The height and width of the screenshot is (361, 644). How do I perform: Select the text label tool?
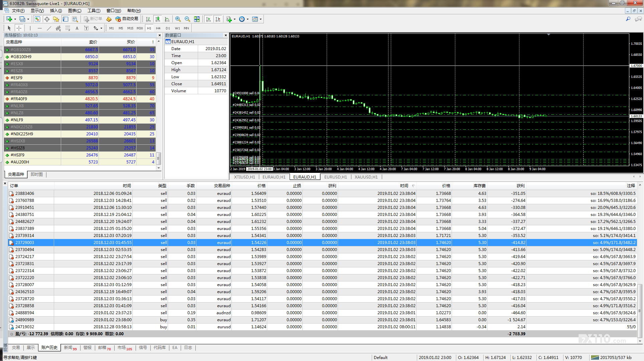(86, 28)
